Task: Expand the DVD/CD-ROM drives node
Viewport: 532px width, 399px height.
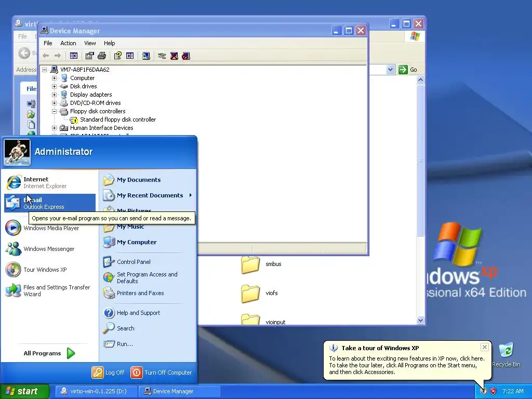Action: coord(54,103)
